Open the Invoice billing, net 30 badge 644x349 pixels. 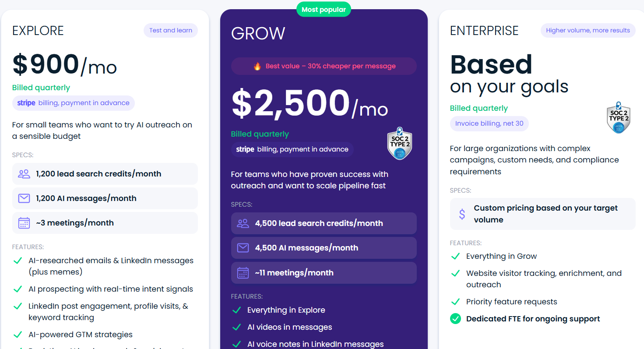coord(489,123)
